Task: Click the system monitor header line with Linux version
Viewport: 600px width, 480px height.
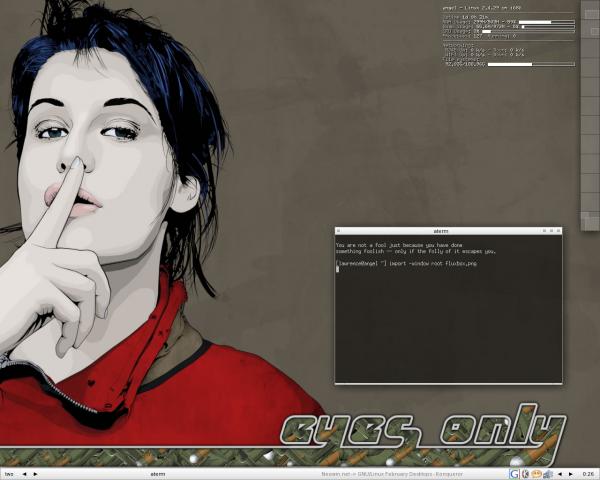Action: [x=481, y=8]
